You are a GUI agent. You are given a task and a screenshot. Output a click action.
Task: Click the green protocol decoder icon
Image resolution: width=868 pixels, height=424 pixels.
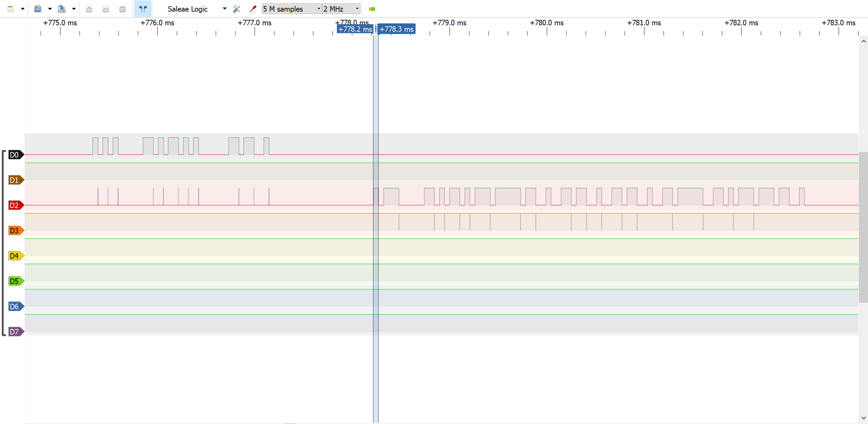tap(372, 9)
